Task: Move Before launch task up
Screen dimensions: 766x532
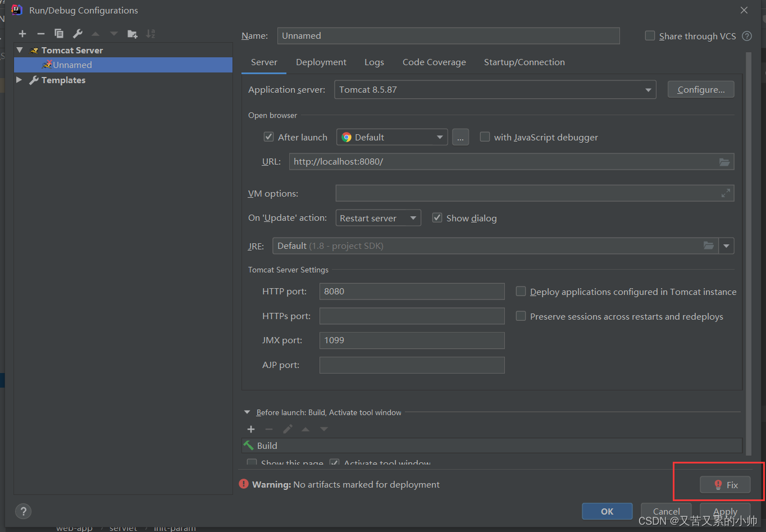Action: tap(306, 429)
